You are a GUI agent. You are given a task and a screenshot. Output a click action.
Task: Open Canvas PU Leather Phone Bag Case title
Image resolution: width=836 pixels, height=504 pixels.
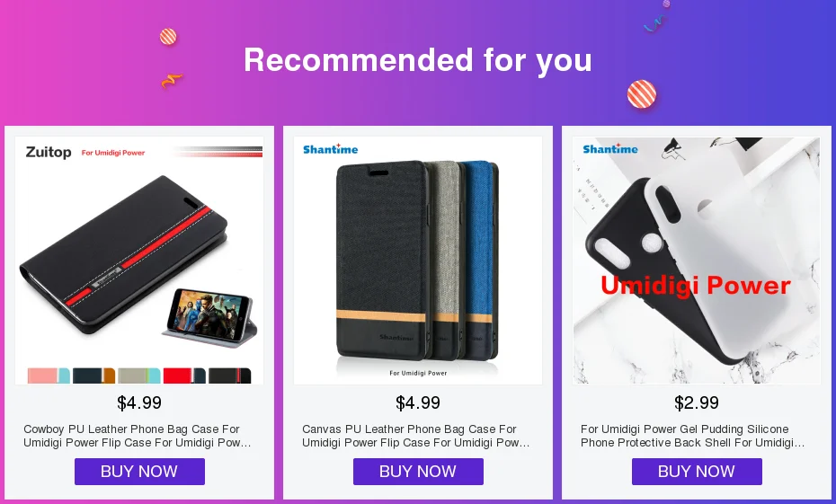click(416, 436)
